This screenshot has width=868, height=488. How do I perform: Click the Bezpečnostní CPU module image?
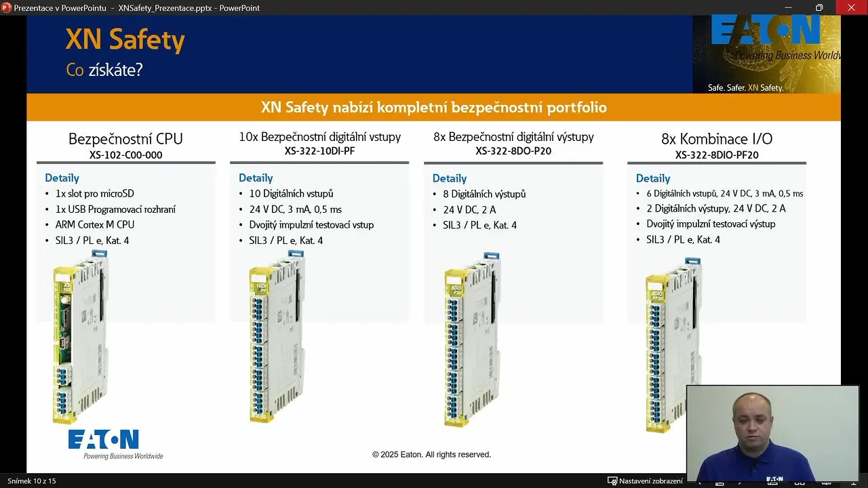[81, 337]
